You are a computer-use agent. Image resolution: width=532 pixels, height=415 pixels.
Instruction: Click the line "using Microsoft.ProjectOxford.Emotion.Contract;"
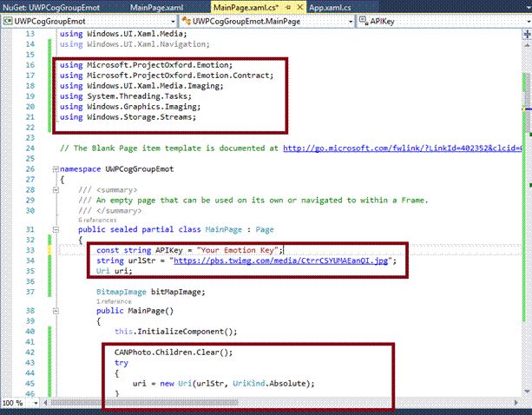167,76
